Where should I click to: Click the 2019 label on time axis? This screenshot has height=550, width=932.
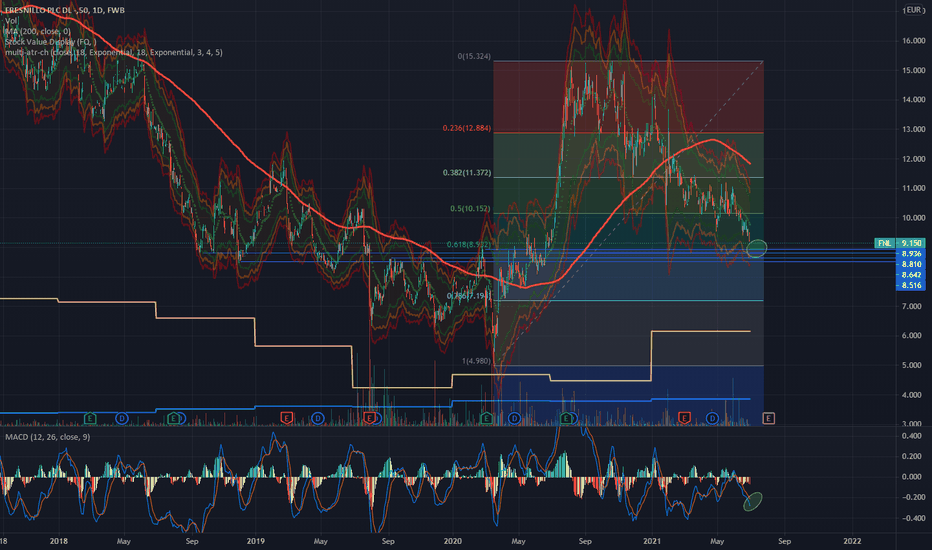coord(255,541)
